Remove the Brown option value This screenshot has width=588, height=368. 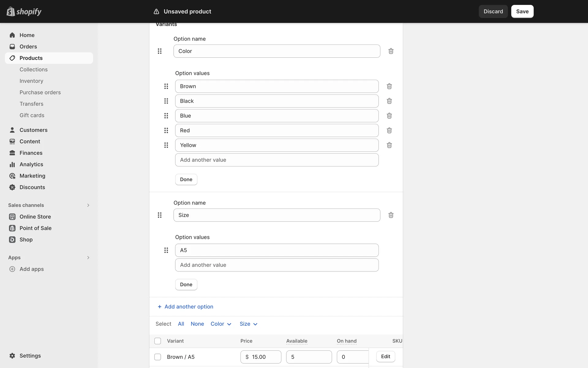[x=389, y=86]
